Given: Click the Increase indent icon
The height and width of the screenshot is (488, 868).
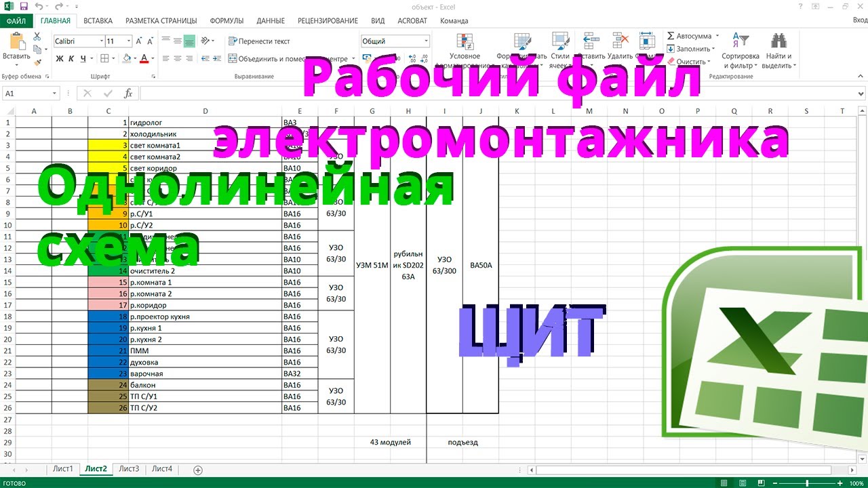Looking at the screenshot, I should click(x=217, y=59).
